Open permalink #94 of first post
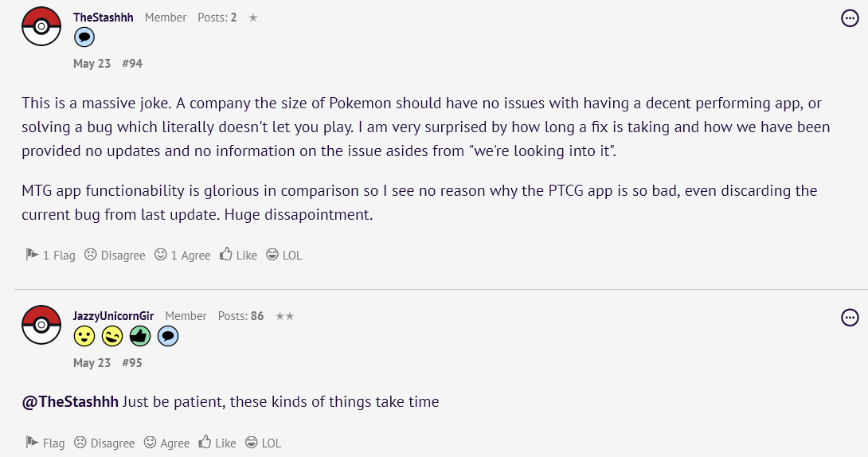The height and width of the screenshot is (457, 868). (132, 64)
